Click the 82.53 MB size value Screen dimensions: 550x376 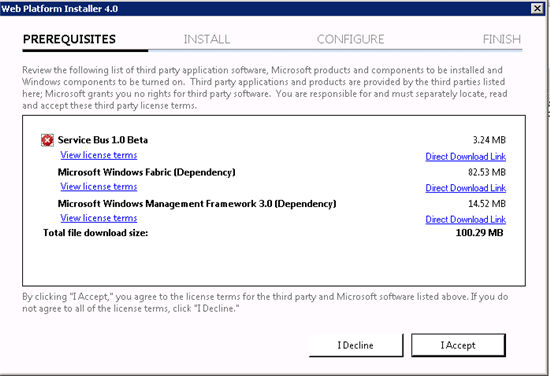tap(487, 172)
